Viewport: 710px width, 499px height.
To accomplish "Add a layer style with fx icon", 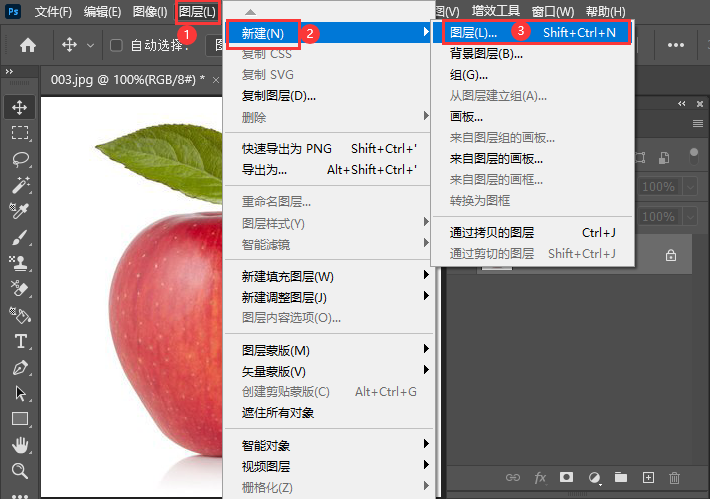I will tap(540, 478).
